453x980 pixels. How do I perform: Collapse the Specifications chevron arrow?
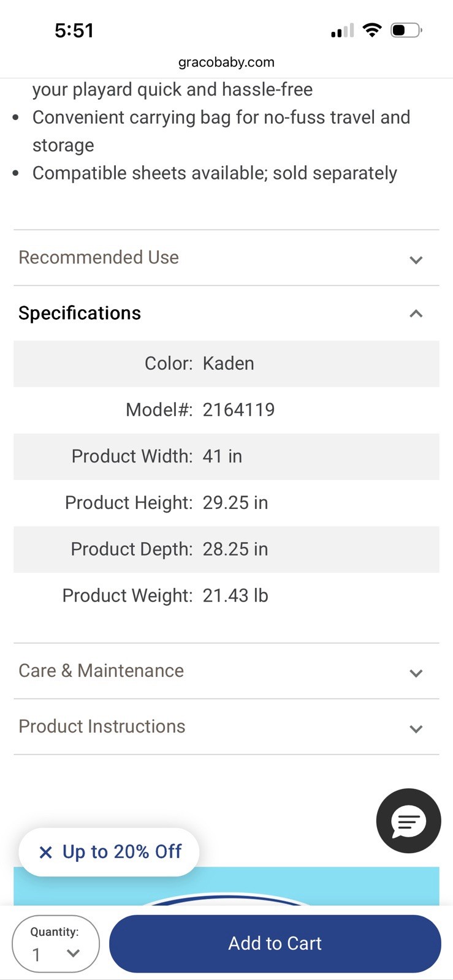coord(416,314)
